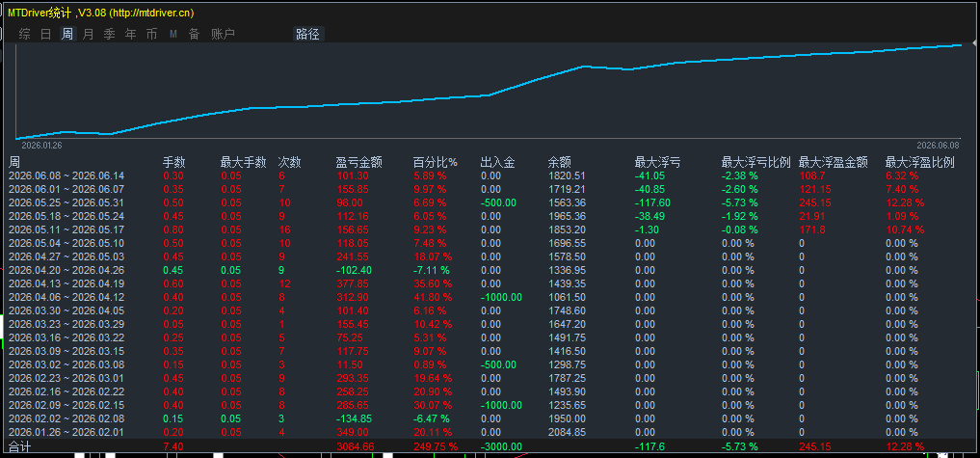Open the 币 currency tab

152,35
